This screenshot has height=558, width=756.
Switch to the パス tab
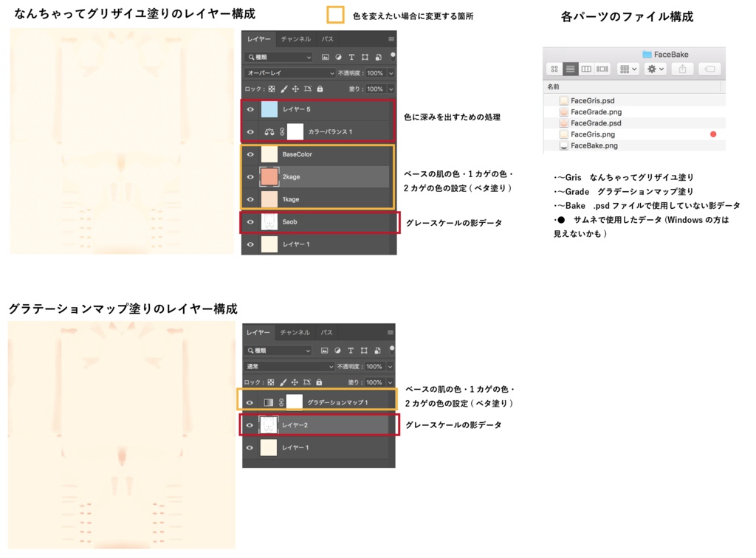326,39
